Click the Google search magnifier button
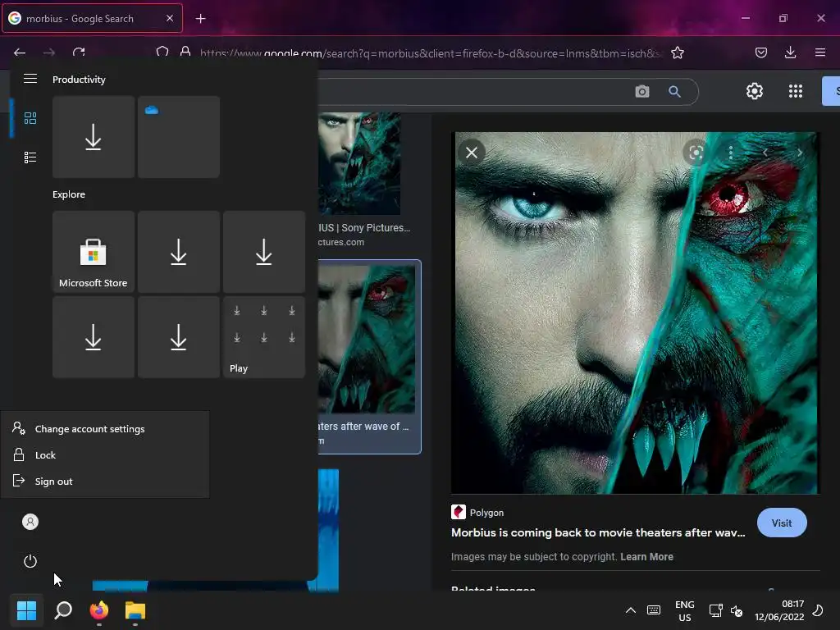The height and width of the screenshot is (630, 840). (674, 92)
